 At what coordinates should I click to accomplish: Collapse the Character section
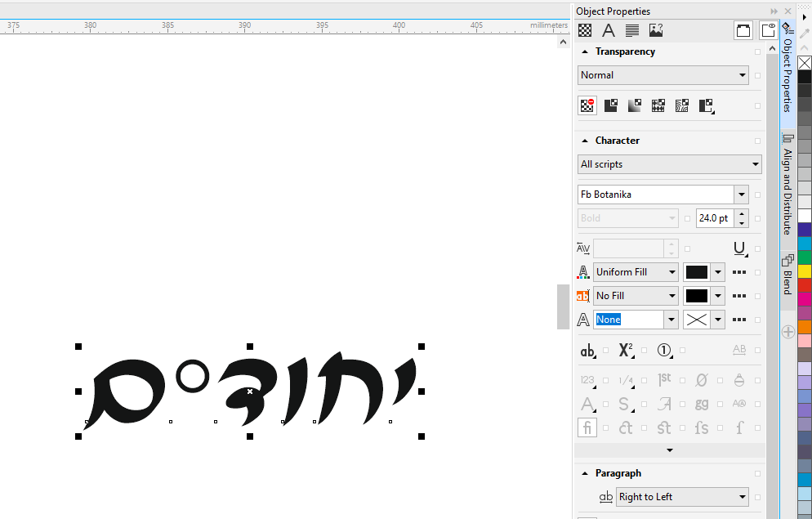coord(584,140)
